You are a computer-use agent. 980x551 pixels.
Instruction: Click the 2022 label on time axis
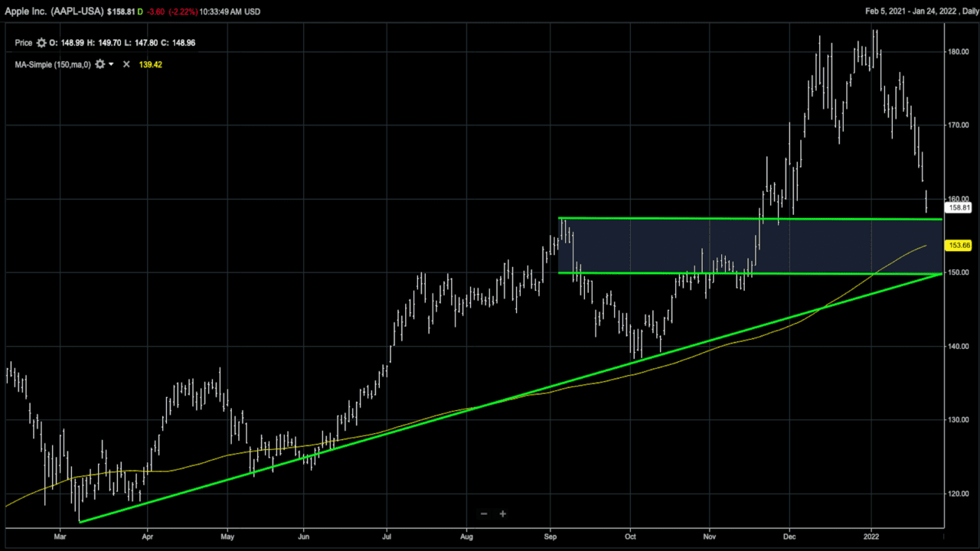(871, 537)
